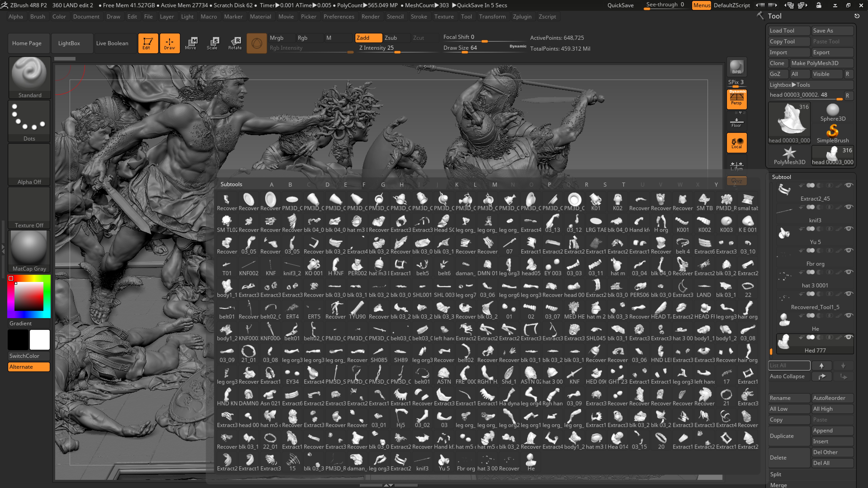Click the Duplicate subtool button

789,436
